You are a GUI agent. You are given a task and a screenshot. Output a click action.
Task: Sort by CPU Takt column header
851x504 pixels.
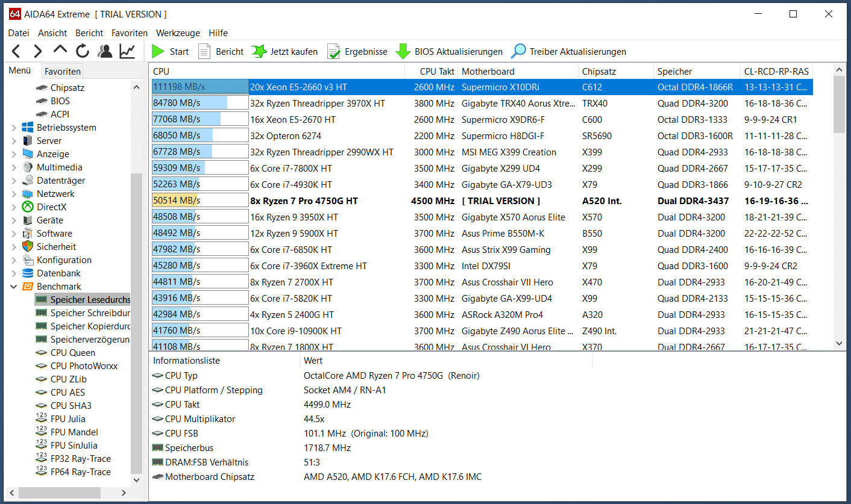[x=431, y=71]
